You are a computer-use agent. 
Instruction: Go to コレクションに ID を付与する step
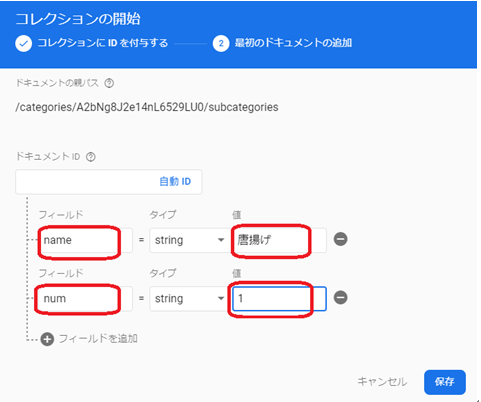pyautogui.click(x=103, y=43)
